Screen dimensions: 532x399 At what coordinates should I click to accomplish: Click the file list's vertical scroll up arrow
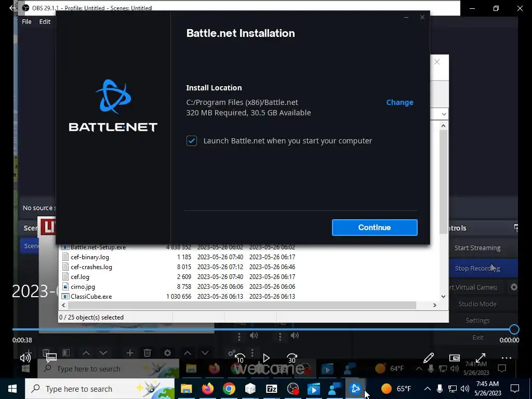click(443, 126)
